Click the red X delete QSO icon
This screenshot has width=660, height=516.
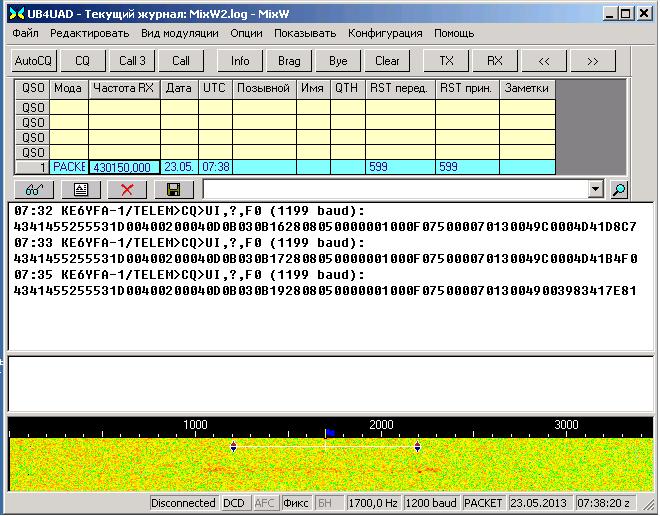127,189
